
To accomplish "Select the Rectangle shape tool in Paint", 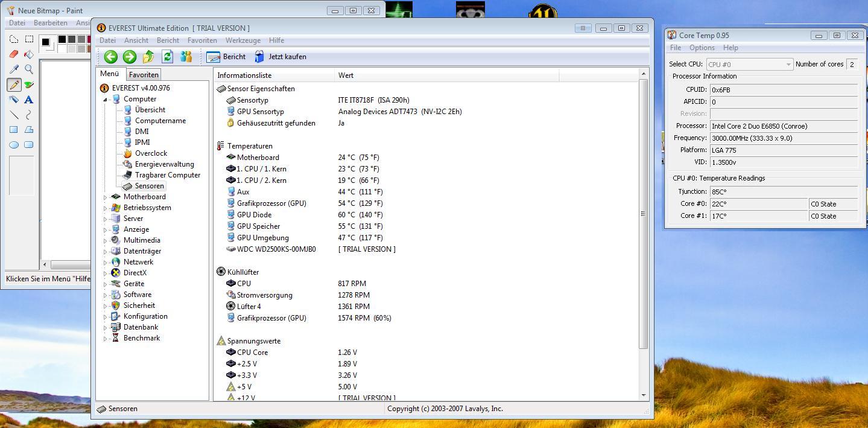I will coord(14,130).
